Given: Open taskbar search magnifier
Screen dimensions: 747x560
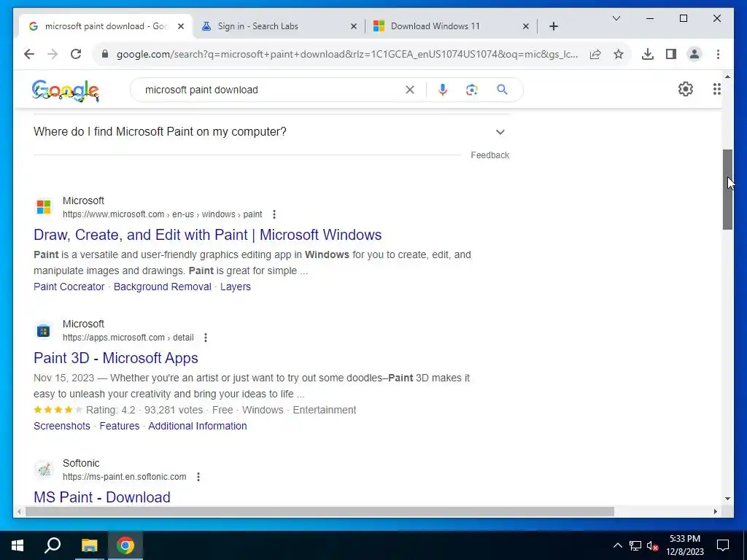Looking at the screenshot, I should pos(53,545).
